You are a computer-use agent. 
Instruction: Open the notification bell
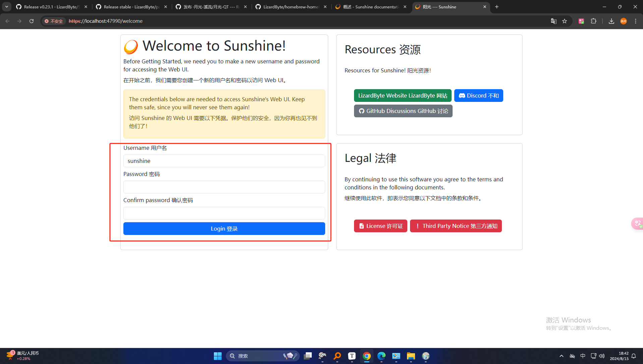(634, 356)
